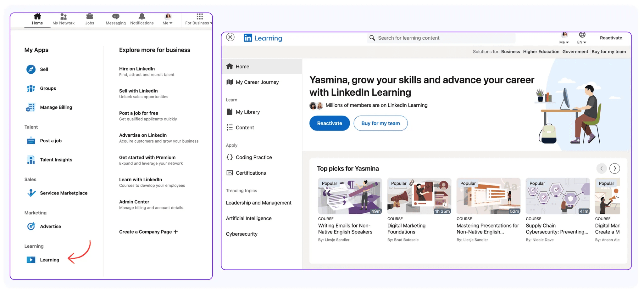Open Higher Education solutions link
This screenshot has width=644, height=293.
pyautogui.click(x=541, y=52)
